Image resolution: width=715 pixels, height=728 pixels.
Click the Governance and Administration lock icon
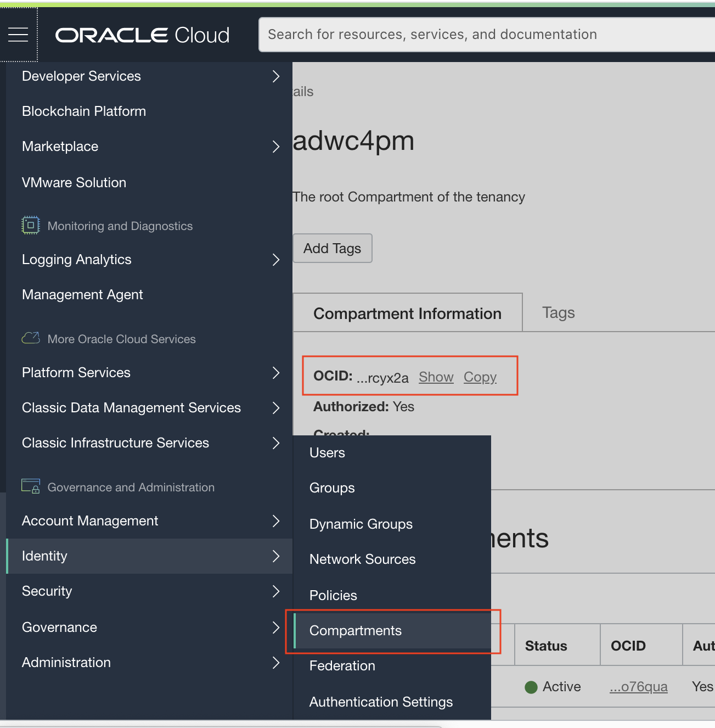31,486
